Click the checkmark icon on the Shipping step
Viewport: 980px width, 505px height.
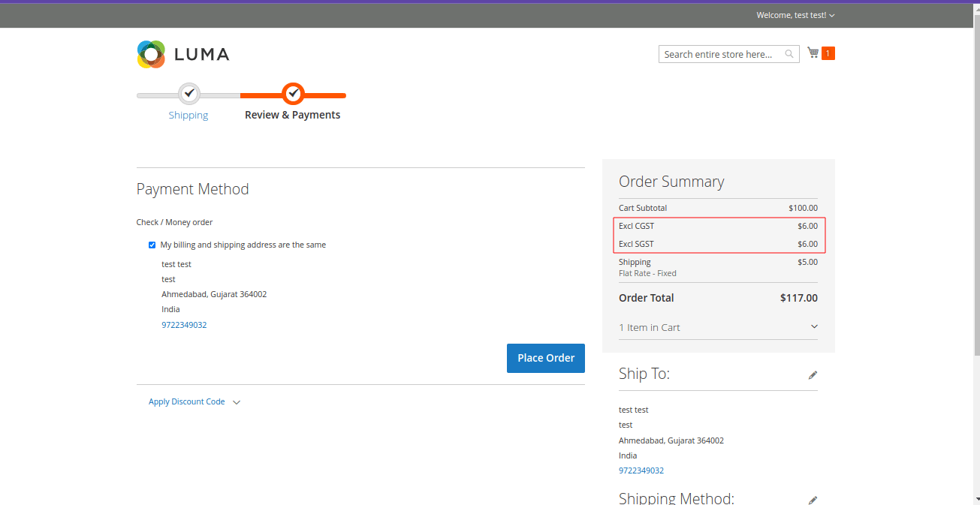point(188,93)
